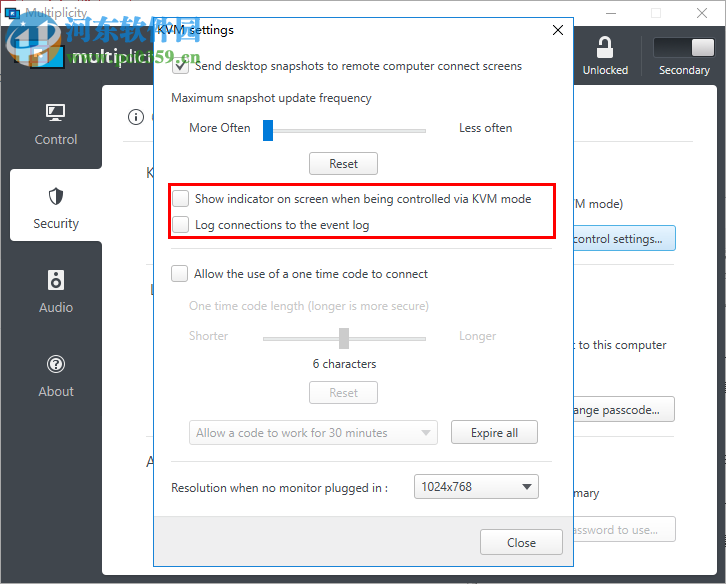Open Allow a code to work dropdown
This screenshot has height=584, width=726.
tap(313, 433)
